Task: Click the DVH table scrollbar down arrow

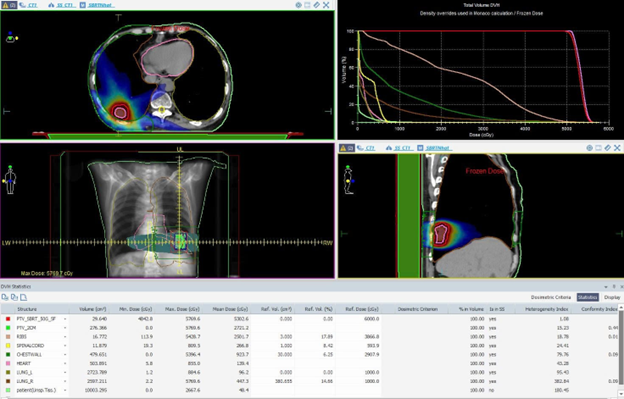Action: (620, 394)
